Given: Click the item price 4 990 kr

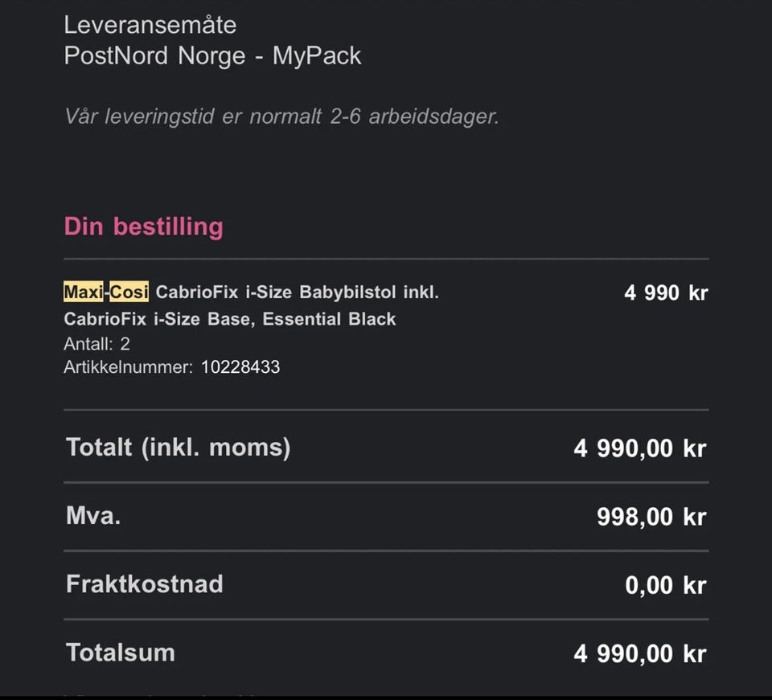Looking at the screenshot, I should click(666, 293).
